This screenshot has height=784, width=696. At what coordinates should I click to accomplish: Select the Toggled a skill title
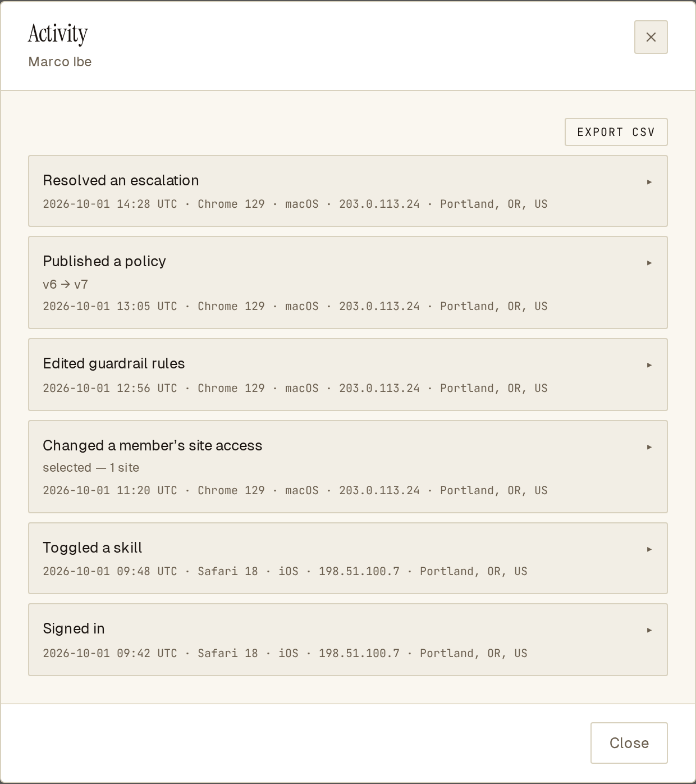click(x=93, y=548)
